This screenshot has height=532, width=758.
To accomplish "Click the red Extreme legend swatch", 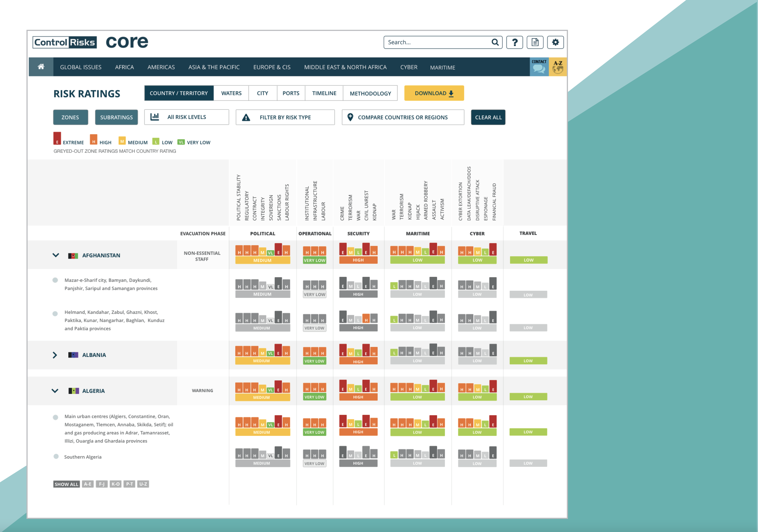I will 57,138.
